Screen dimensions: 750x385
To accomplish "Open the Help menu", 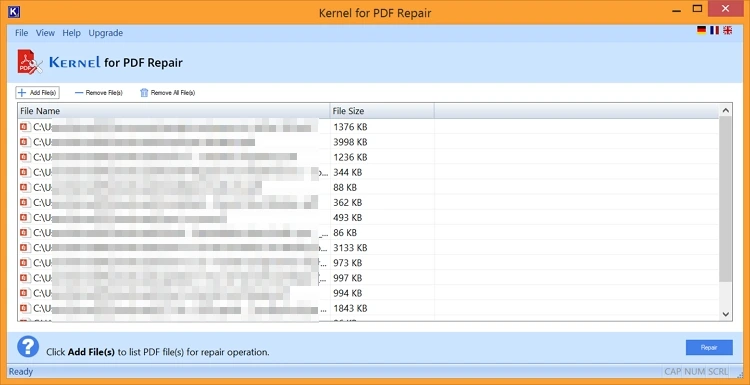I will pos(71,33).
